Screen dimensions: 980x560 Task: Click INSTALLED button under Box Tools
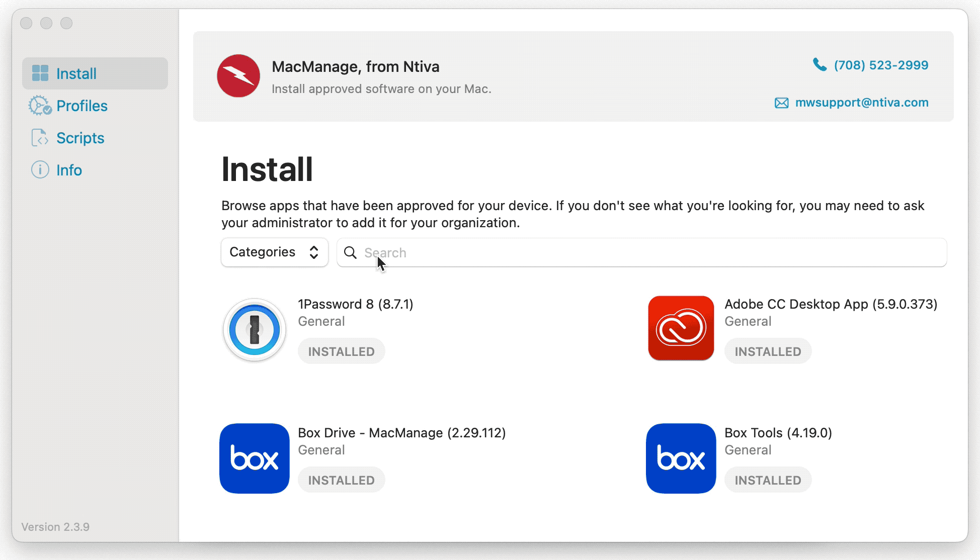(x=768, y=480)
